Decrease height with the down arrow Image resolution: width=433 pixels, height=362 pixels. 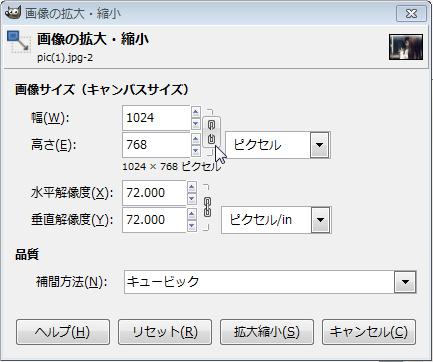tap(196, 151)
